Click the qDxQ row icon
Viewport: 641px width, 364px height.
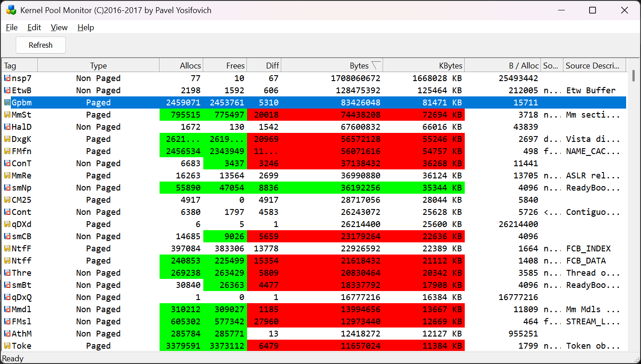point(7,297)
